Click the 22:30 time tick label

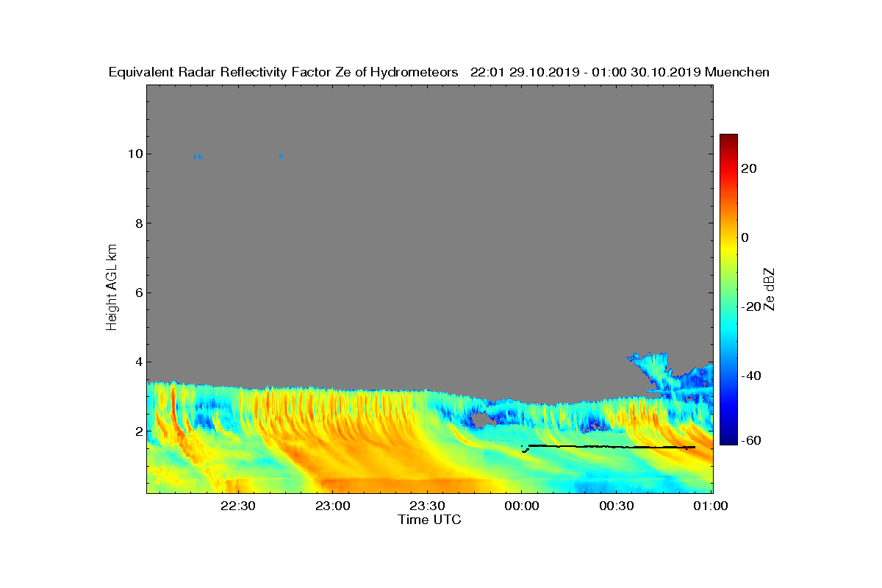(x=237, y=506)
